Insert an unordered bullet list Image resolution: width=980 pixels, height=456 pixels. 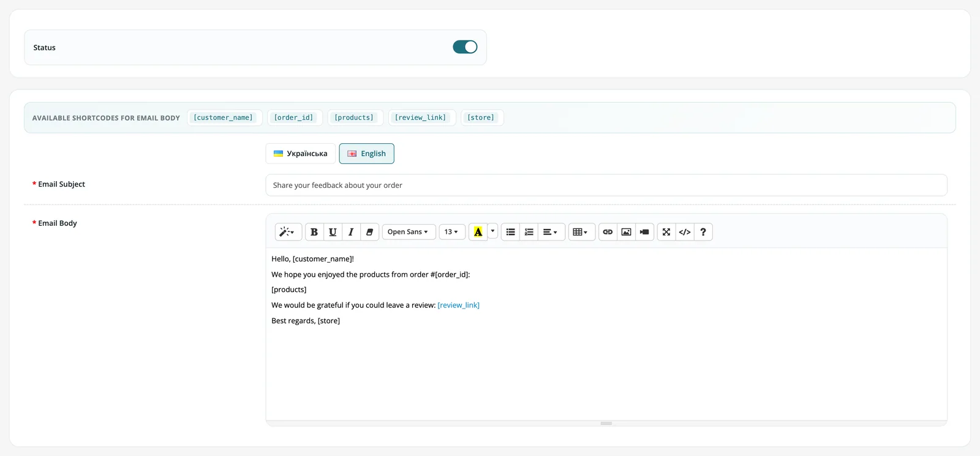click(510, 232)
